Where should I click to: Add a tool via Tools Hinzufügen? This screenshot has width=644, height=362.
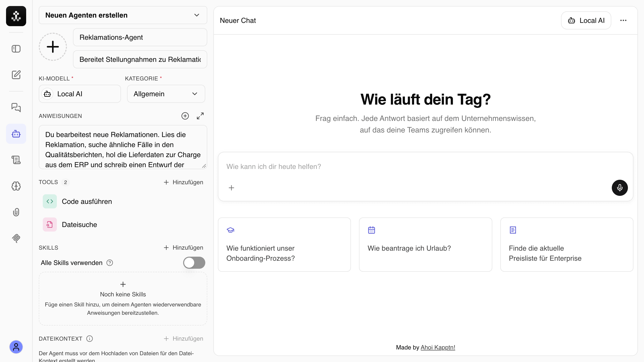(x=183, y=182)
